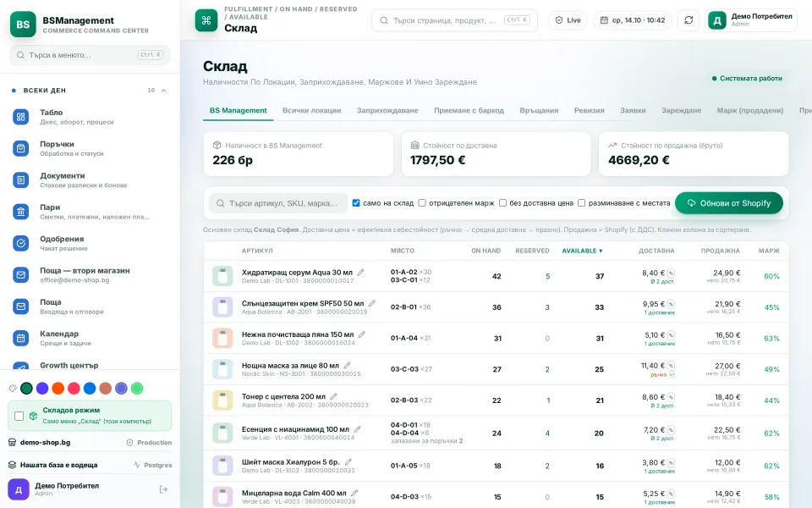Sort the table by AVAILABLE column
Screen dimensions: 812x508
tap(583, 251)
